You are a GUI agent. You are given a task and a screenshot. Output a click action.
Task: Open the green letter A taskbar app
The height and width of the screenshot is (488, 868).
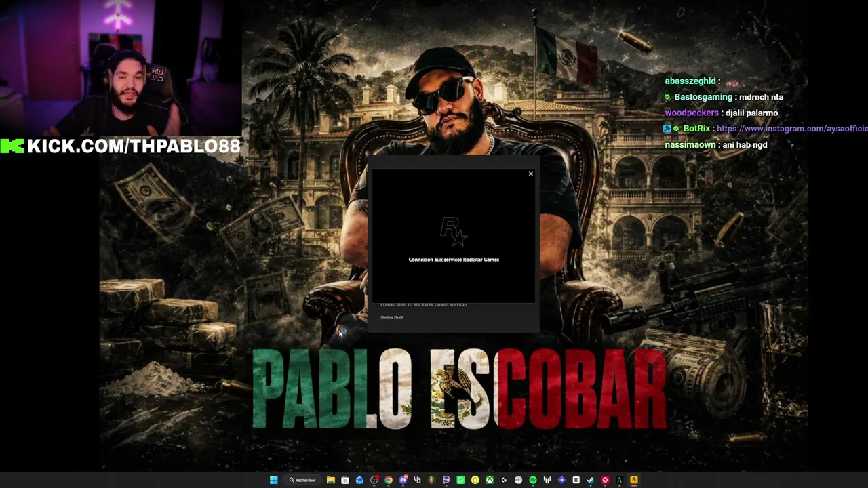619,480
